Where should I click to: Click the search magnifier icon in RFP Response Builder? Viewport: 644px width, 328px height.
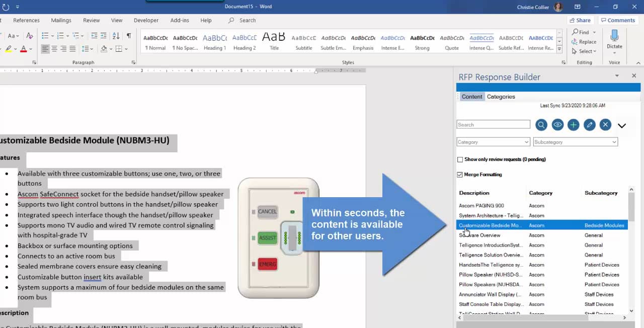pos(541,125)
